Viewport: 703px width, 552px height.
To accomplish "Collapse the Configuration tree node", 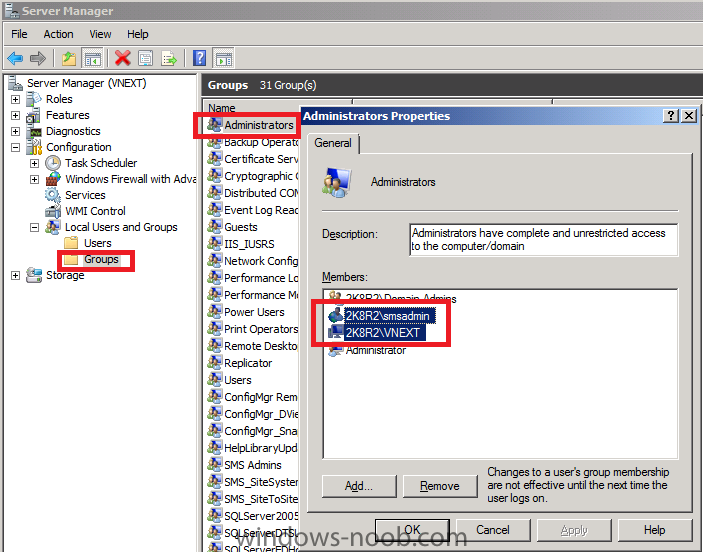I will click(15, 147).
